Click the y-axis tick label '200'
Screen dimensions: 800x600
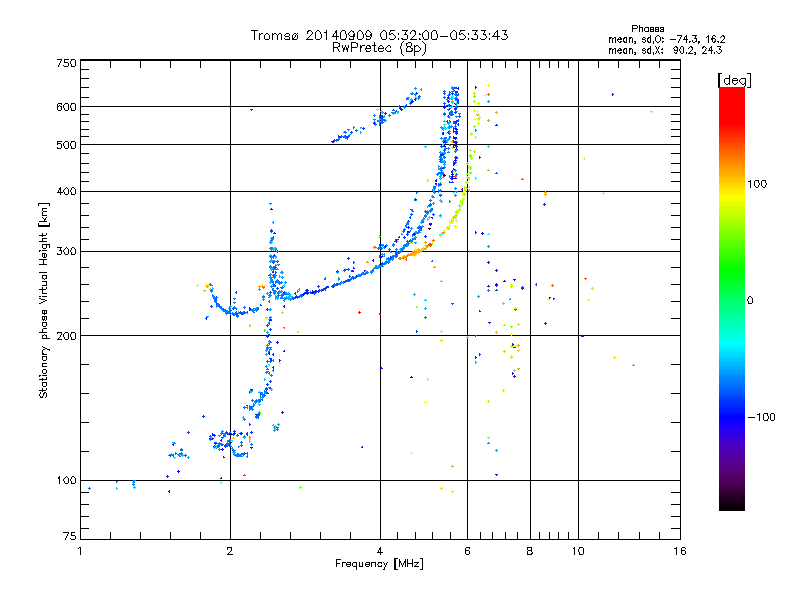66,336
